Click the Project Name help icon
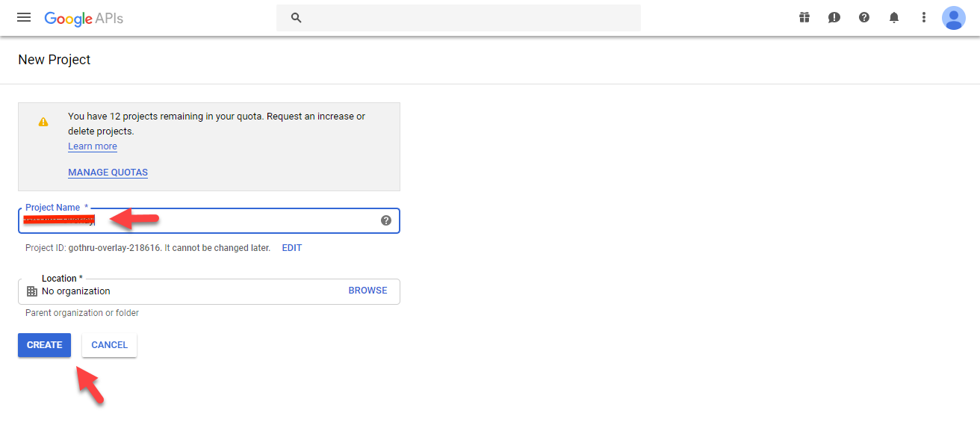This screenshot has height=434, width=980. pos(386,220)
